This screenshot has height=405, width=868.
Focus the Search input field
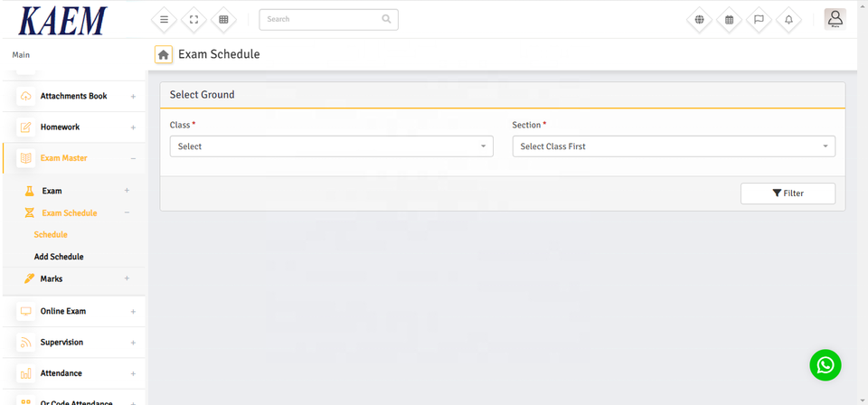(321, 19)
